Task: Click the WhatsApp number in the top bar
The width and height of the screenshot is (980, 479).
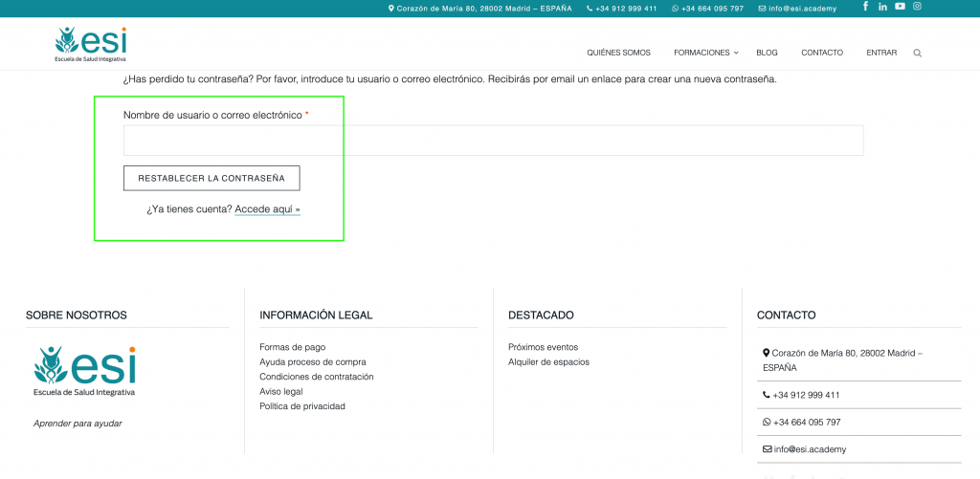Action: [707, 9]
